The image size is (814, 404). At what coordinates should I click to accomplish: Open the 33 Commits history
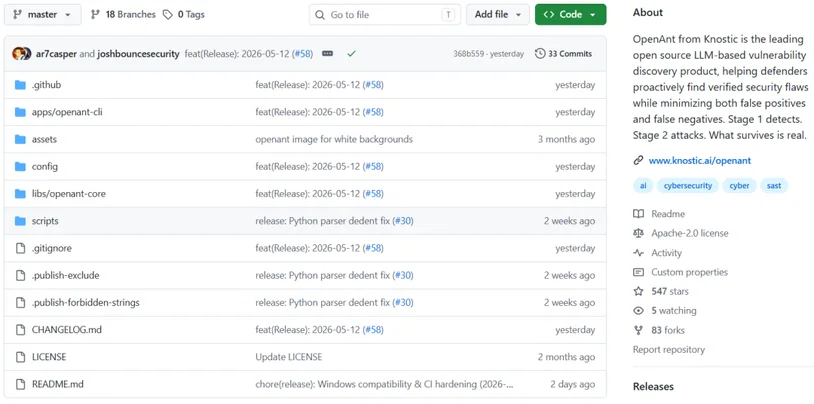(563, 53)
